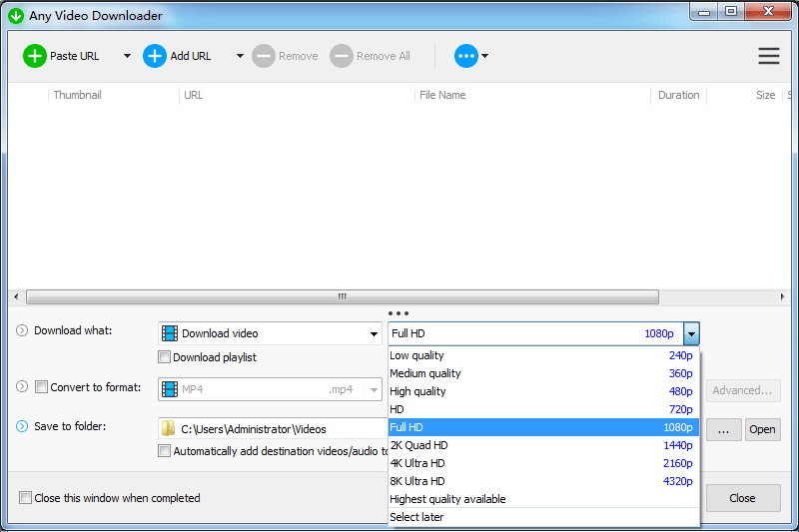Expand arrow next to more options button

pos(485,56)
